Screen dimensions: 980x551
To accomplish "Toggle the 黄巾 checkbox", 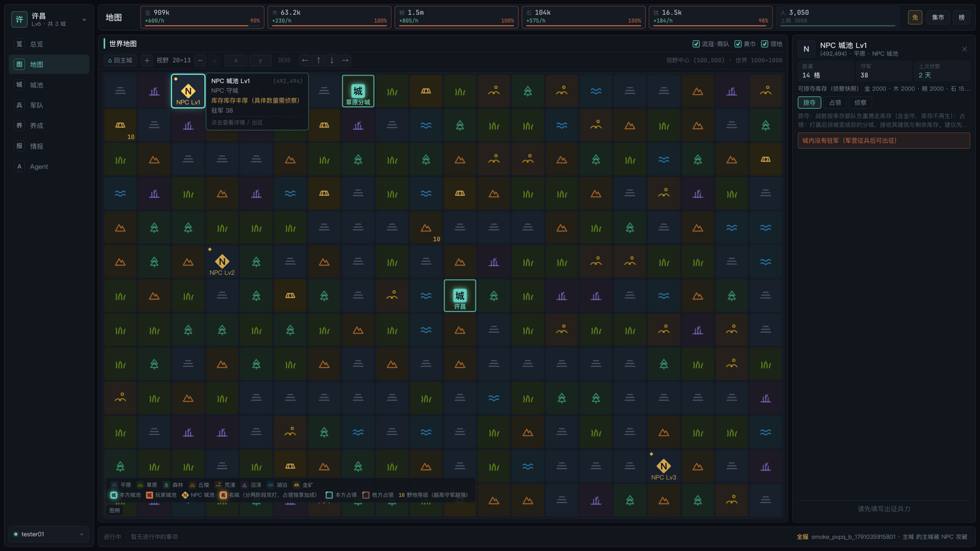I will [x=745, y=44].
